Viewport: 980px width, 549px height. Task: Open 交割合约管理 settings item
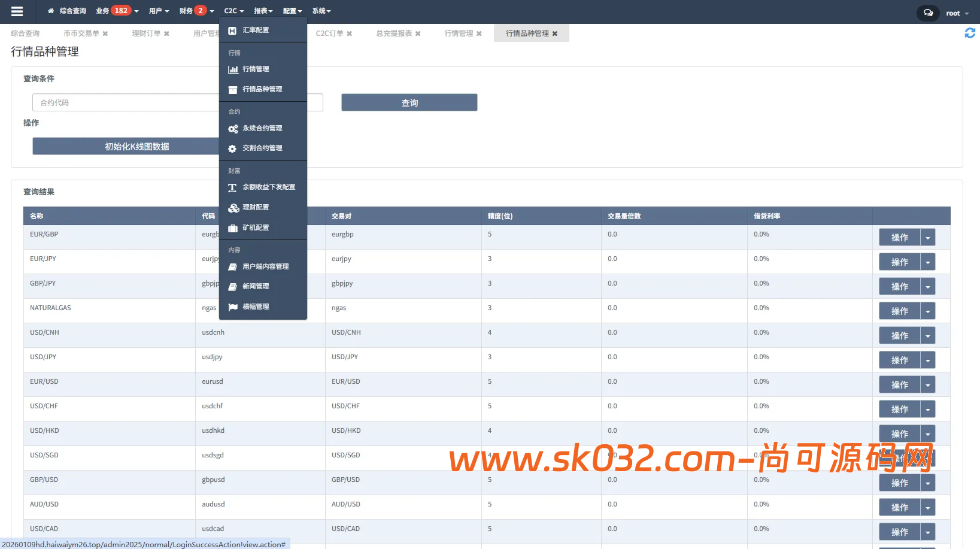[x=262, y=148]
